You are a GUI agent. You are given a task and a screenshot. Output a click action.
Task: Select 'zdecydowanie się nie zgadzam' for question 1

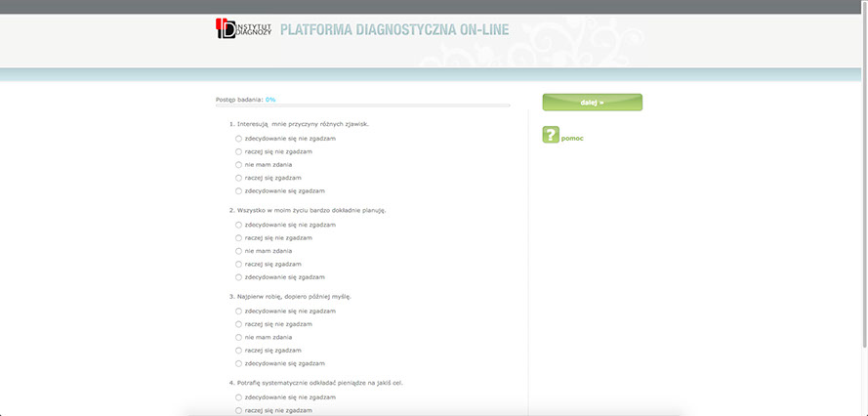(x=238, y=139)
